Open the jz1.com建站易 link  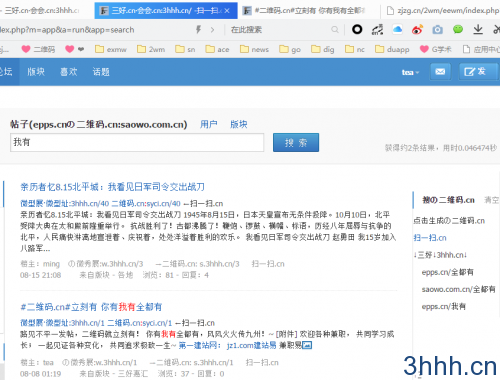pos(251,345)
